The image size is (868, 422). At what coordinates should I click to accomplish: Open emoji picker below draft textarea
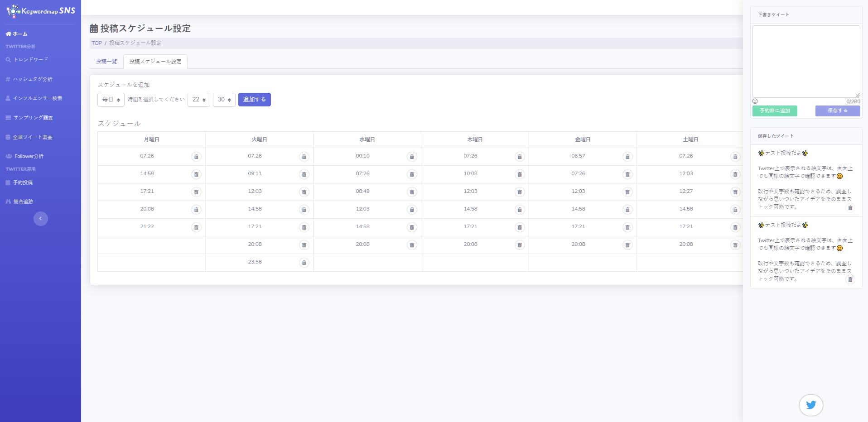pos(755,101)
